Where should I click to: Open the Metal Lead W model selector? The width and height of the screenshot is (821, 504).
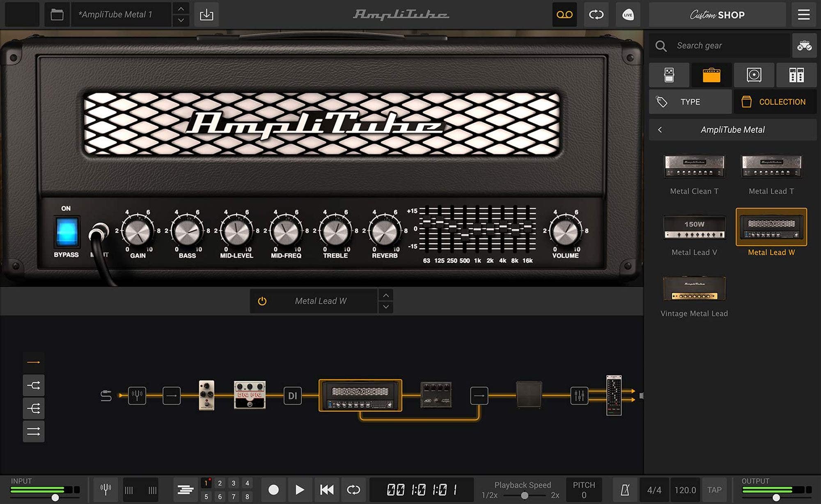point(321,301)
